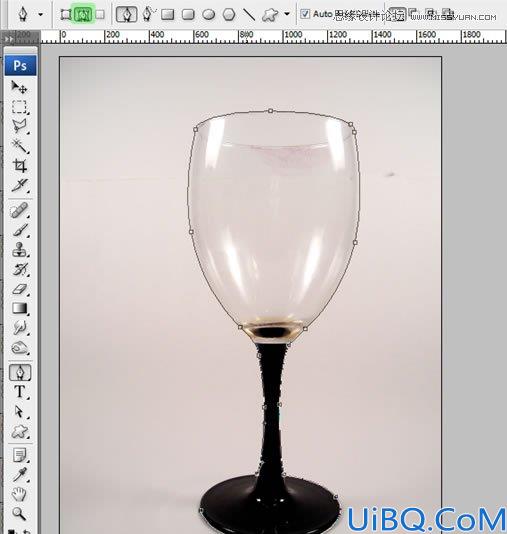This screenshot has height=534, width=507.
Task: Click the anchor at bowl's bottom-right base
Action: 305,329
